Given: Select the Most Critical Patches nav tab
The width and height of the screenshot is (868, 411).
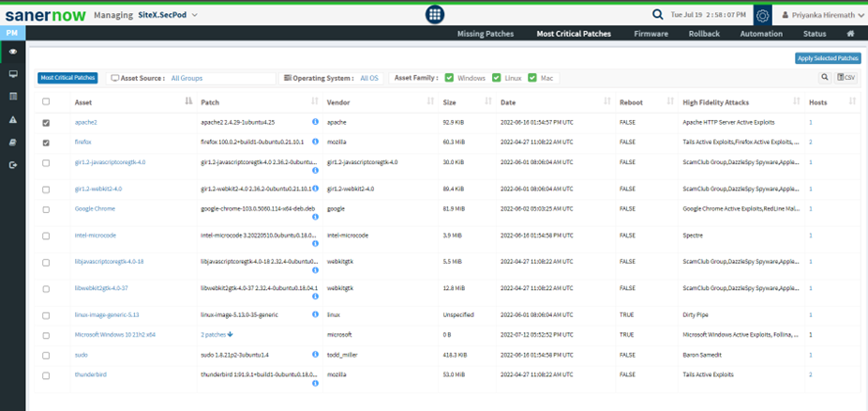Looking at the screenshot, I should point(574,34).
